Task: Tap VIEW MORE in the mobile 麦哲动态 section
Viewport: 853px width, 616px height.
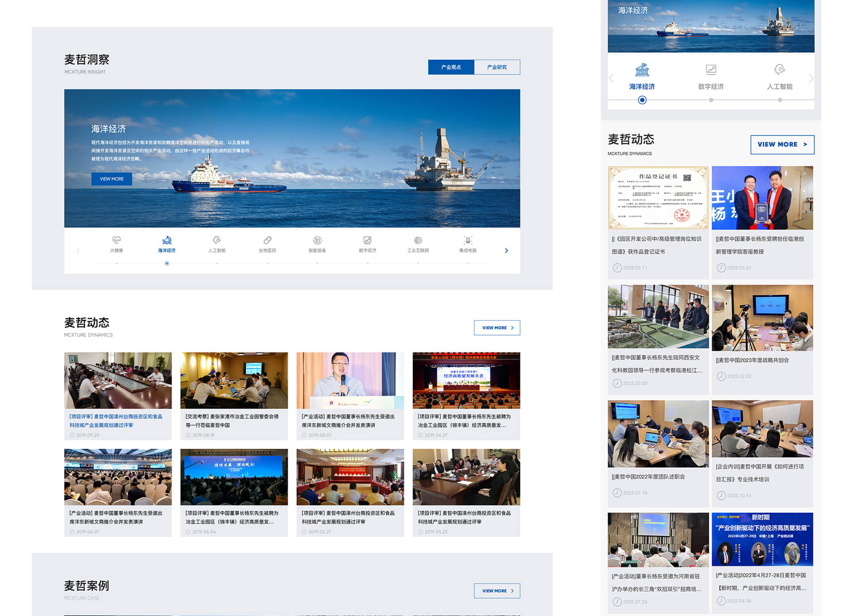Action: 783,144
